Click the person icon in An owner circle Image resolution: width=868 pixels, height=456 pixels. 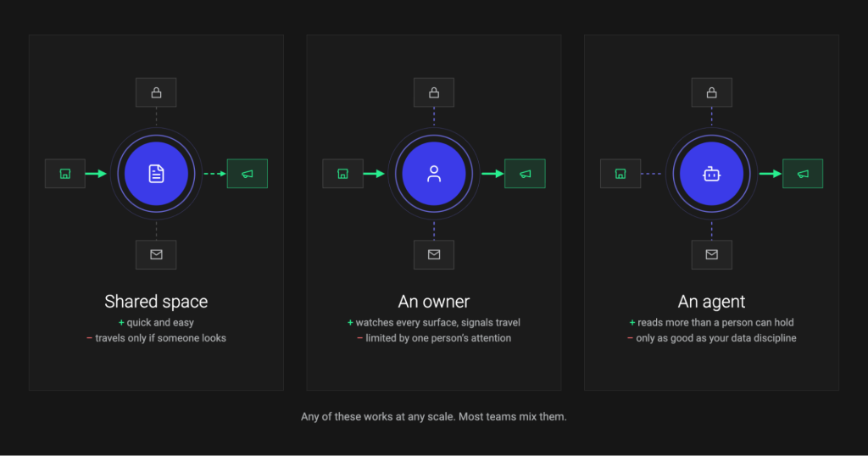click(434, 174)
